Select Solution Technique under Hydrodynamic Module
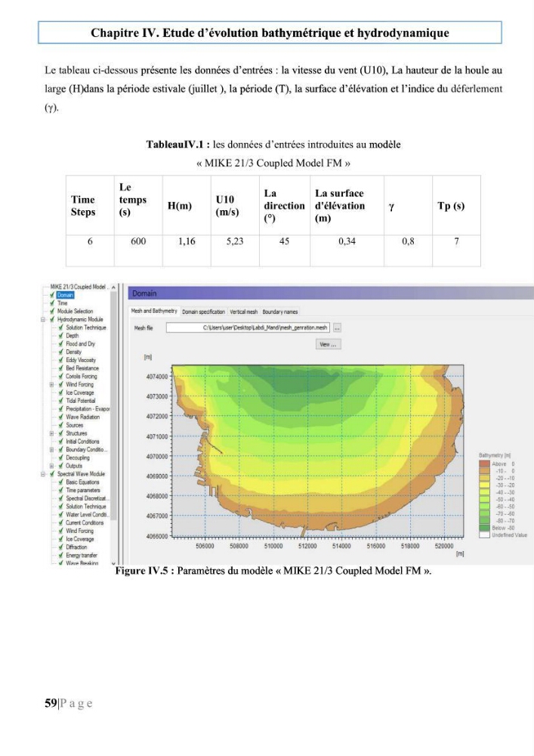The width and height of the screenshot is (534, 756). (85, 328)
